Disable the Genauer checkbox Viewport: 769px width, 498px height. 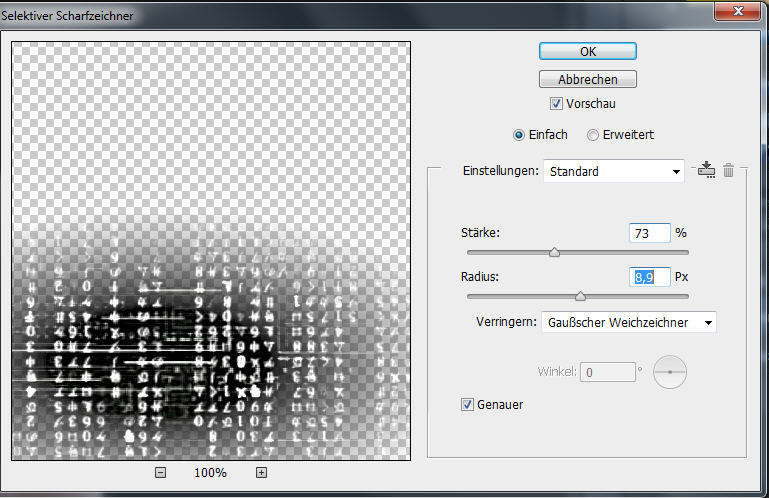pyautogui.click(x=467, y=404)
